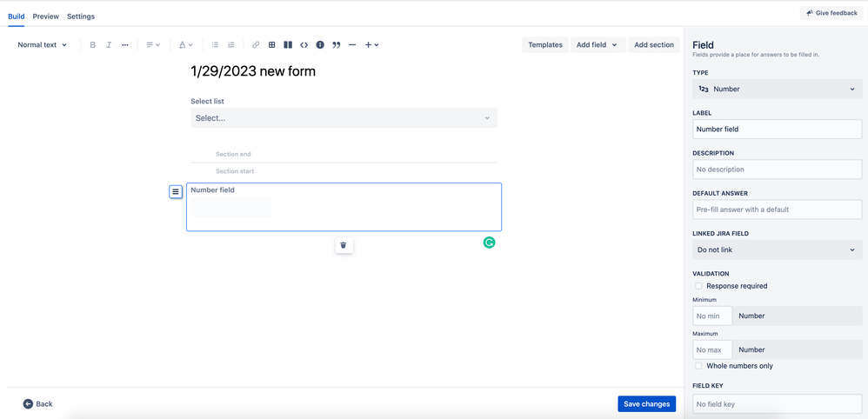Image resolution: width=868 pixels, height=419 pixels.
Task: Open text alignment dropdown
Action: [x=153, y=45]
